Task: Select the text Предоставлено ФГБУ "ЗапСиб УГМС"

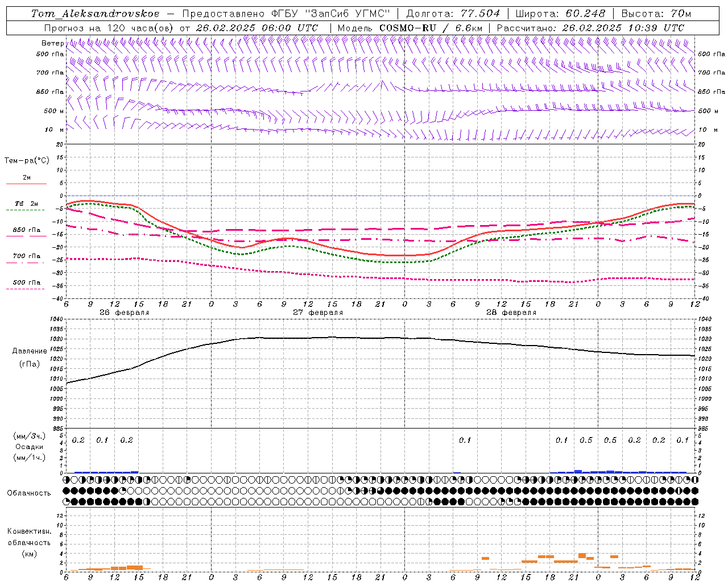Action: pos(287,14)
